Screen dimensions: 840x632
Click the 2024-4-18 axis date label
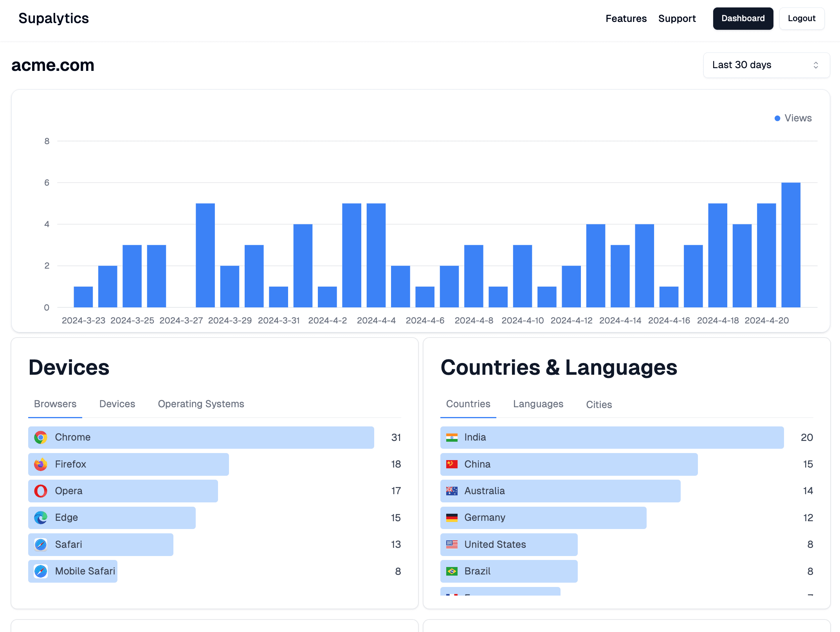tap(718, 321)
